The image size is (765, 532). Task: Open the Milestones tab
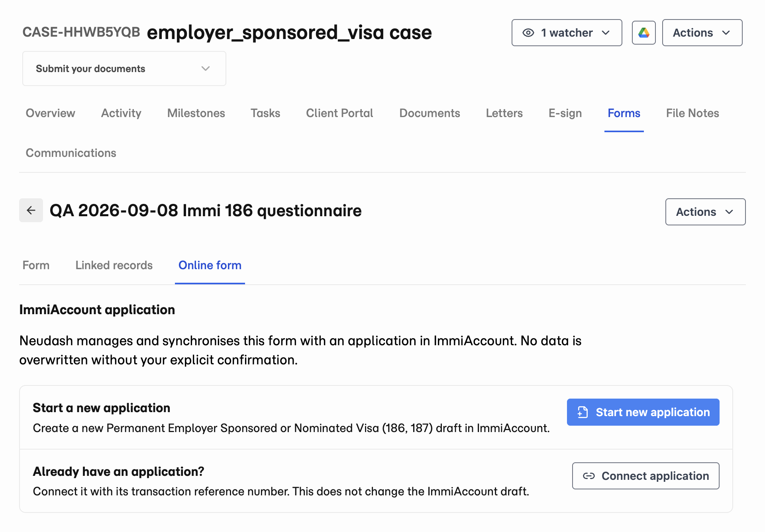point(196,113)
